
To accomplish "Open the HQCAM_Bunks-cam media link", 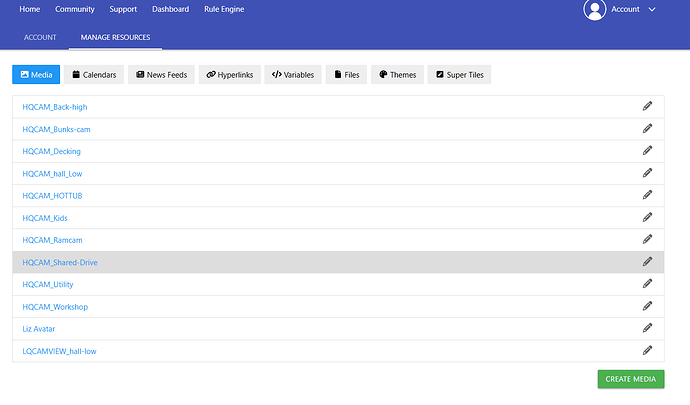I will pos(56,129).
